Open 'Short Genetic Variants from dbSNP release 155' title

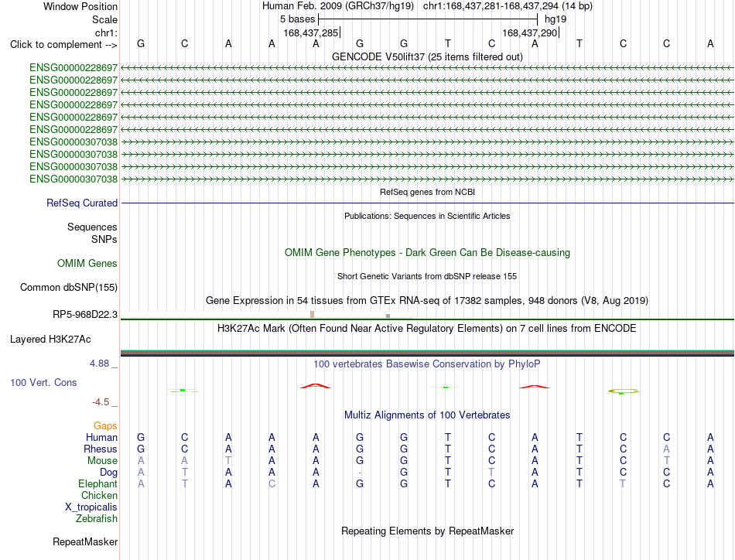tap(427, 276)
